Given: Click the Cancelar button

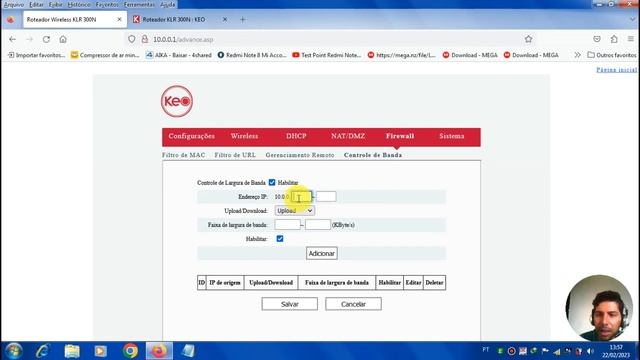Looking at the screenshot, I should (x=353, y=304).
